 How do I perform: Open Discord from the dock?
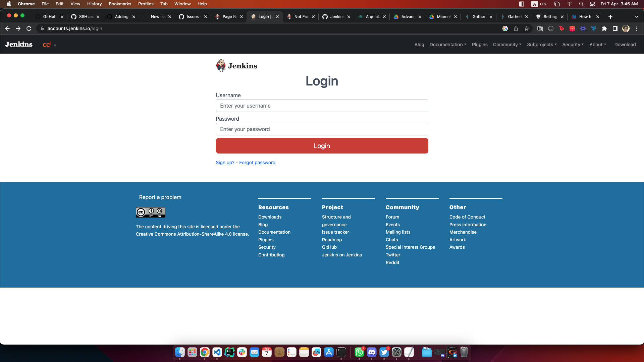(372, 352)
